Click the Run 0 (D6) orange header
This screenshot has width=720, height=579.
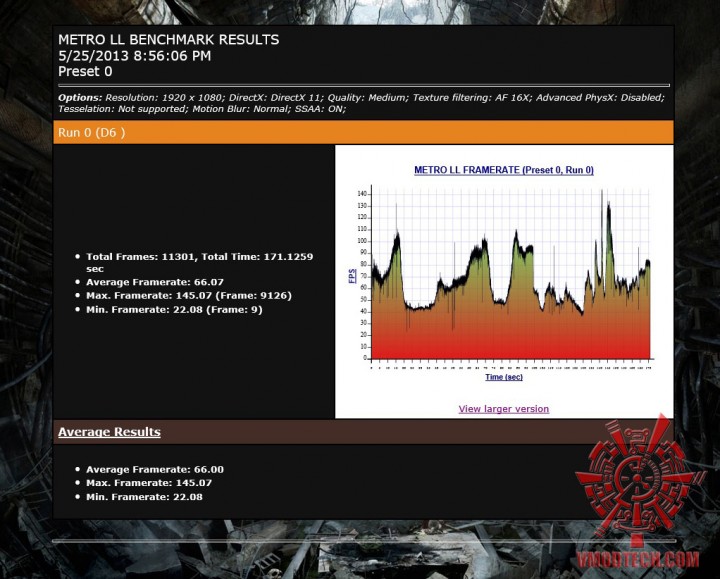363,132
